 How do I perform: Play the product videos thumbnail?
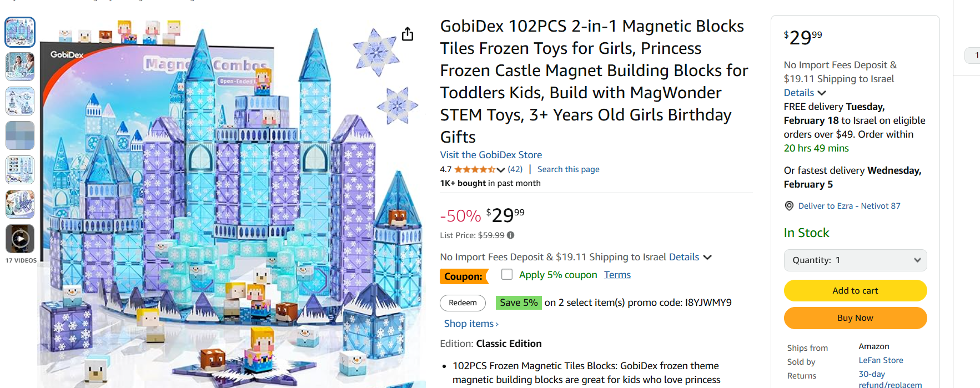[20, 239]
